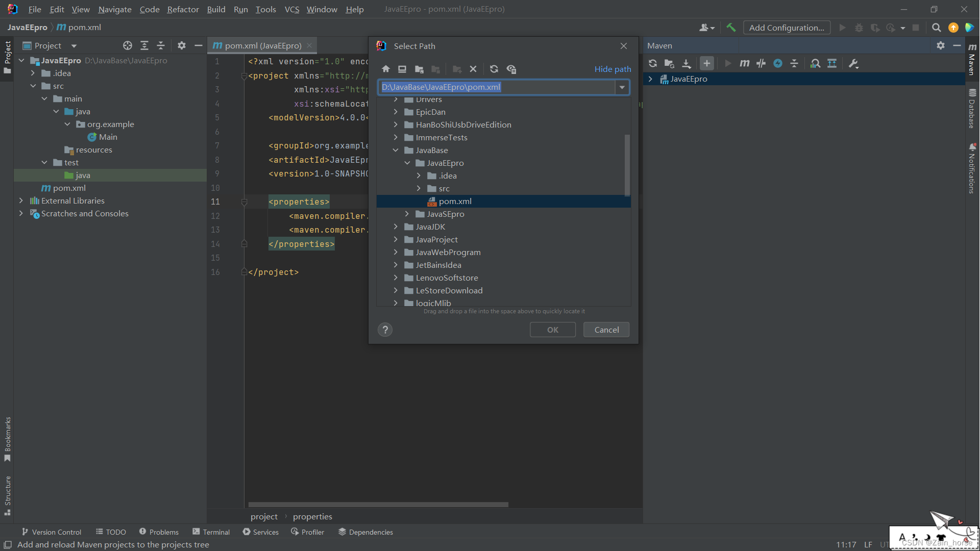Viewport: 980px width, 551px height.
Task: Open Maven panel gear options
Action: click(x=941, y=45)
